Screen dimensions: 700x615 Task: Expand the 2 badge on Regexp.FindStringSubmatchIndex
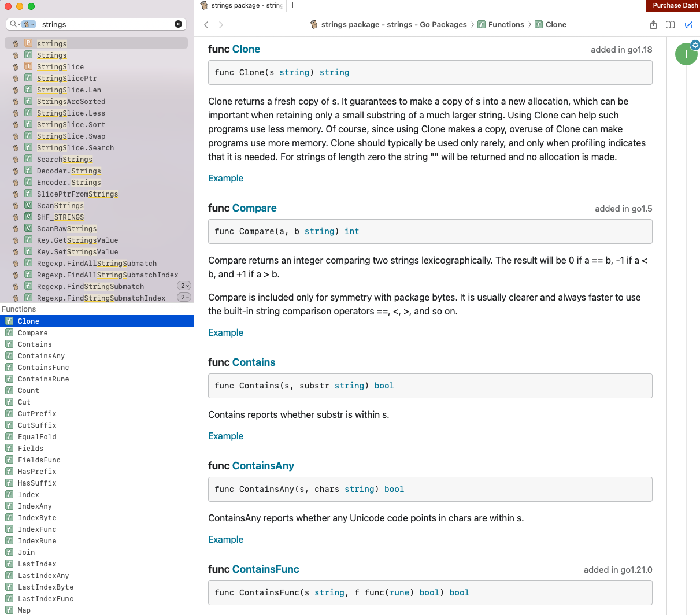click(x=183, y=298)
